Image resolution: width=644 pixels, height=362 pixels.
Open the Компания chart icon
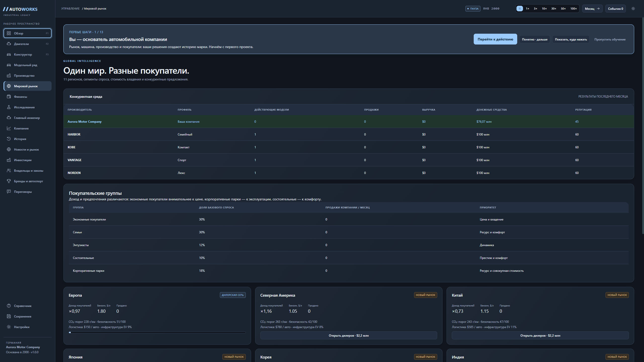[x=9, y=128]
